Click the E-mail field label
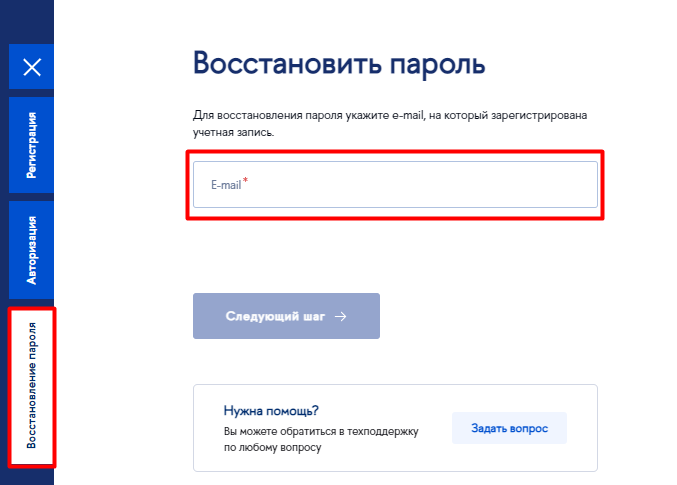This screenshot has width=677, height=485. click(x=225, y=186)
